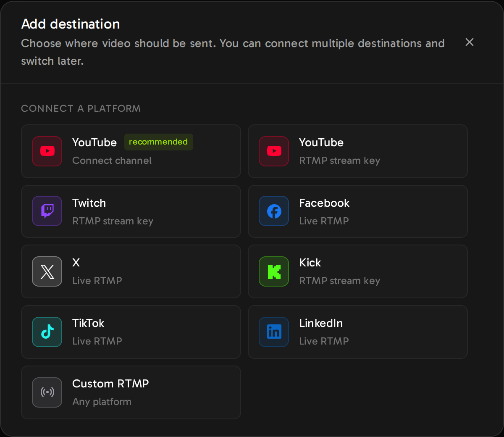The image size is (504, 437).
Task: Click the recommended badge next to YouTube
Action: pyautogui.click(x=158, y=142)
